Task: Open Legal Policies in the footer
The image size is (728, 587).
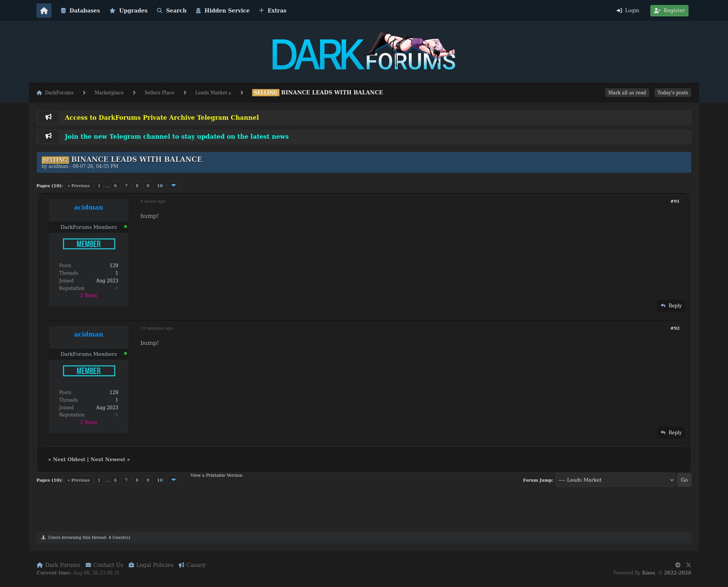Action: (x=151, y=565)
